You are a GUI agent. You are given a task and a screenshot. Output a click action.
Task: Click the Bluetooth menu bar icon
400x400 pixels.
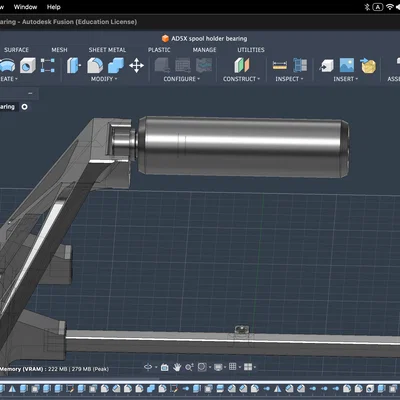[367, 7]
